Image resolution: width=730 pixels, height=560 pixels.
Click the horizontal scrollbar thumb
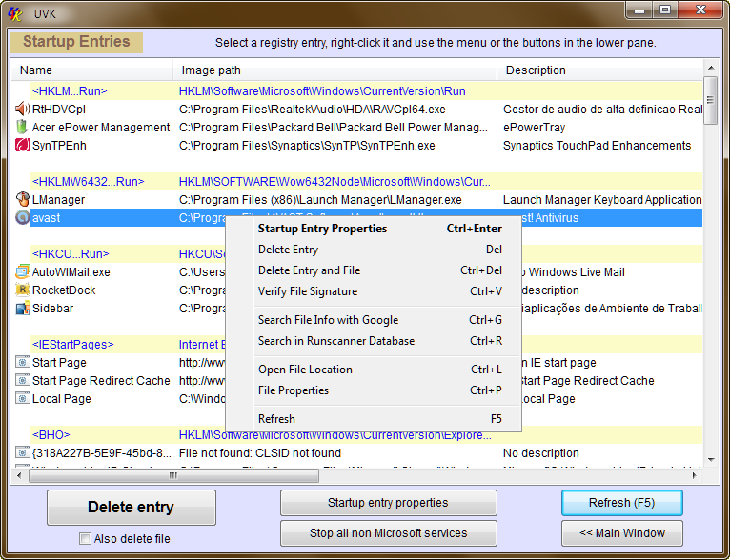tap(173, 475)
